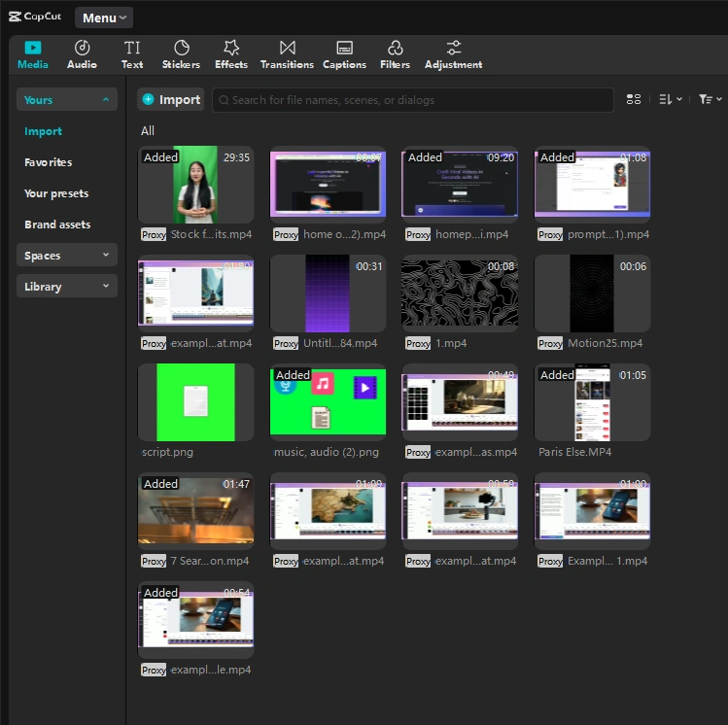Switch to grid view layout
The image size is (728, 725).
(634, 99)
